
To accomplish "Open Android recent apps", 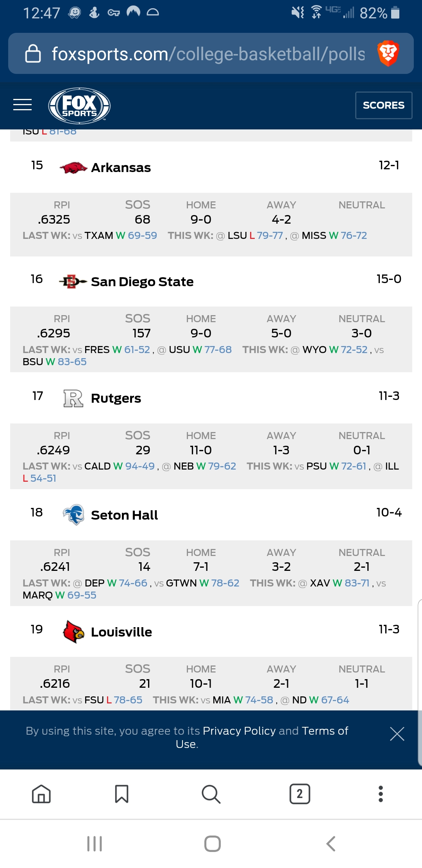I will (95, 843).
